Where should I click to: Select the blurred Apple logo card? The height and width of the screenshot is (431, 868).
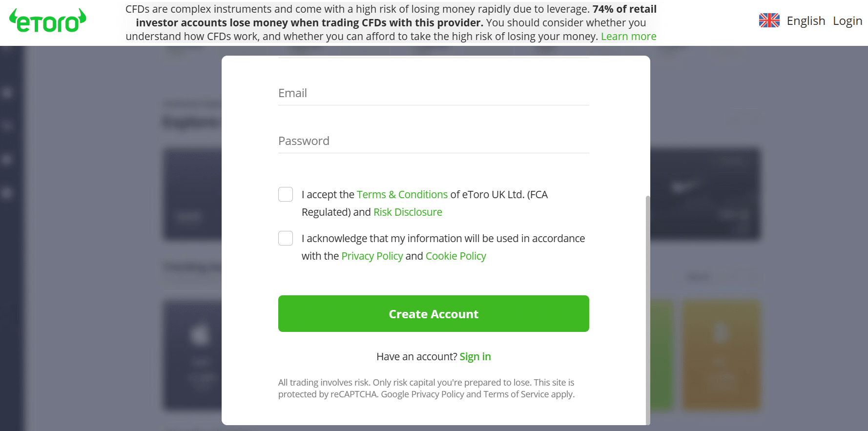192,355
